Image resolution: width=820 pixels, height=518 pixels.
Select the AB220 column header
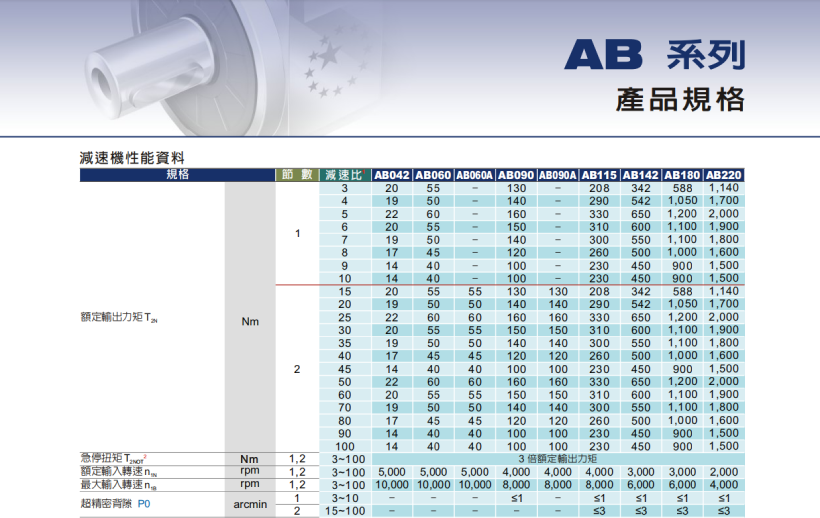coord(724,175)
